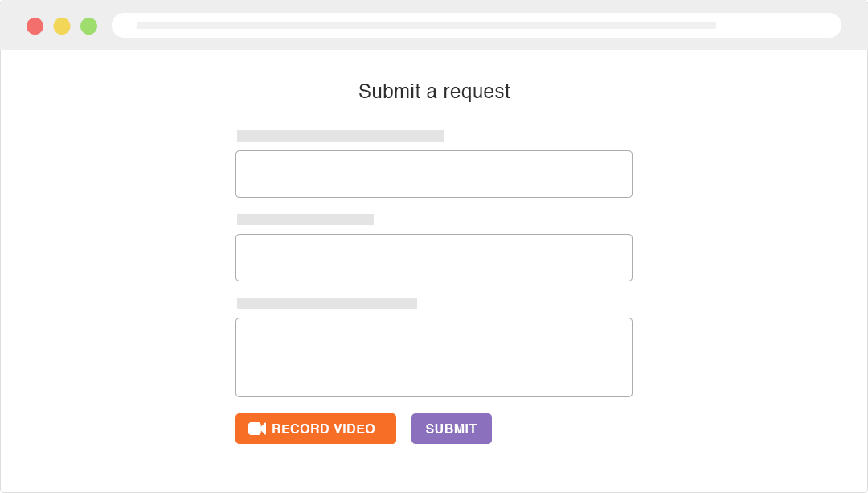Focus the first text input field

point(433,174)
